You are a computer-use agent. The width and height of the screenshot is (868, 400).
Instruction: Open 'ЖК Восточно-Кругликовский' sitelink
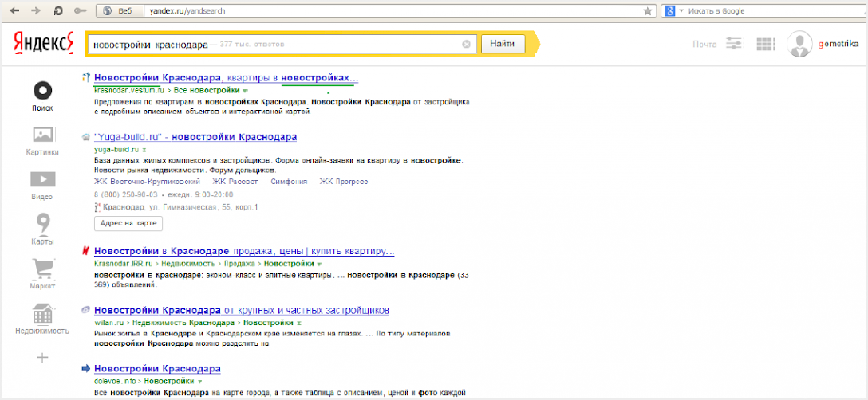coord(148,182)
